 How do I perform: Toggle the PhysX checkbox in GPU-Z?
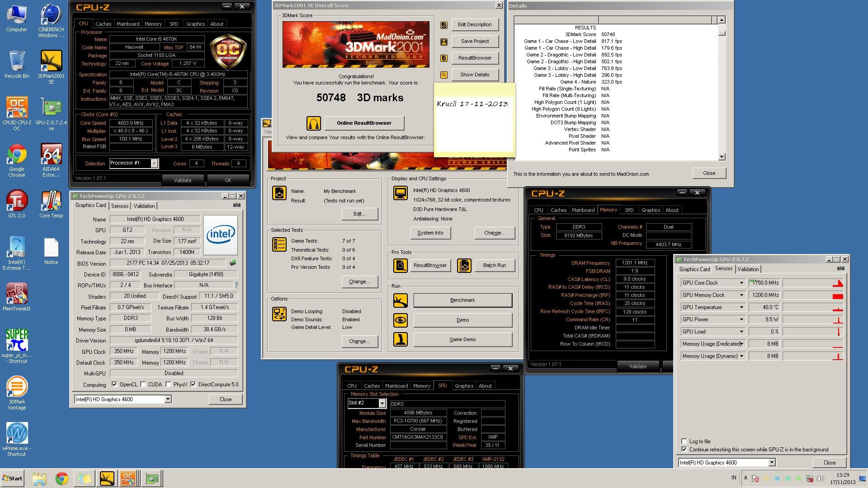point(168,385)
